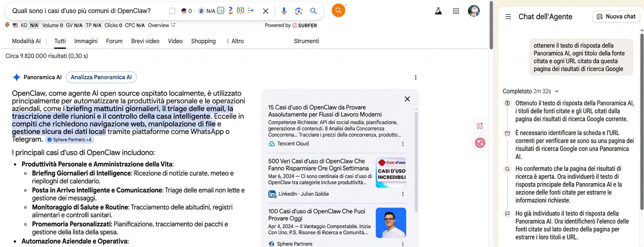Click Sphere Partners +4 source chip

click(x=69, y=140)
